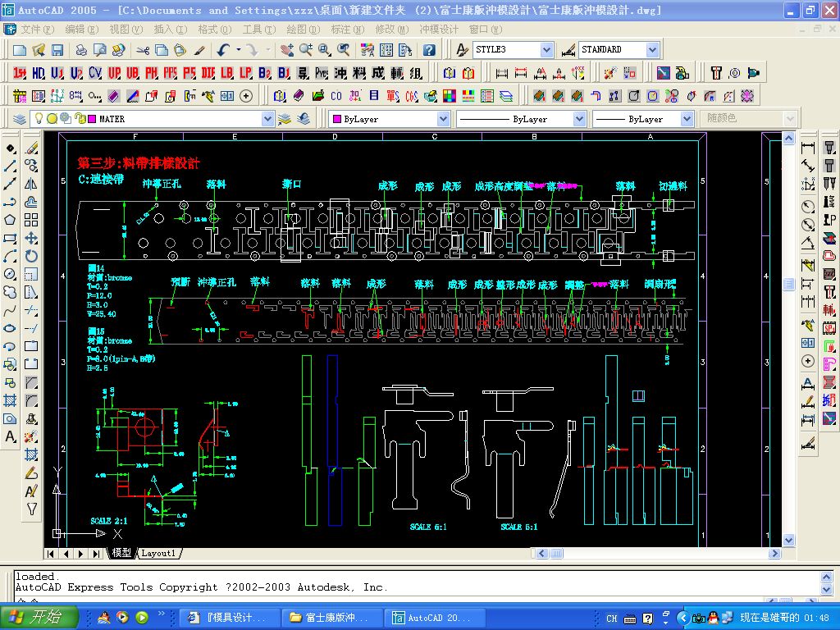Click the Angular Dimension tool
Image resolution: width=840 pixels, height=630 pixels.
pos(808,243)
